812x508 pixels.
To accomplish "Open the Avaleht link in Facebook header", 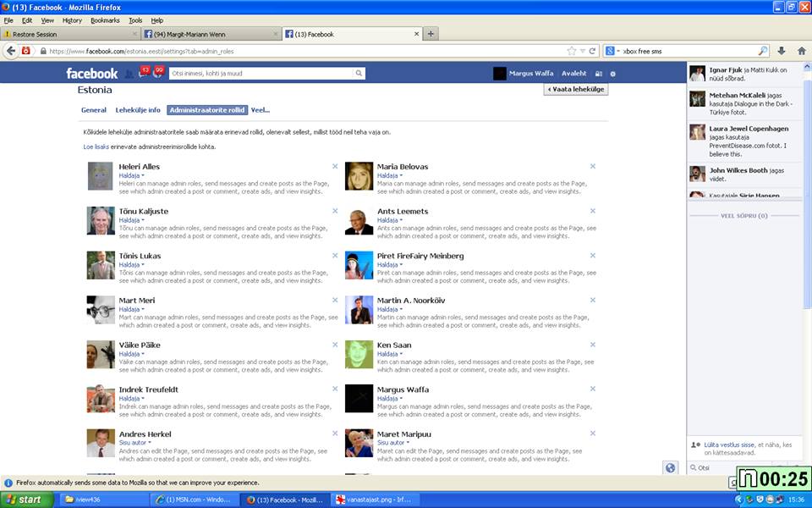I will (x=573, y=74).
